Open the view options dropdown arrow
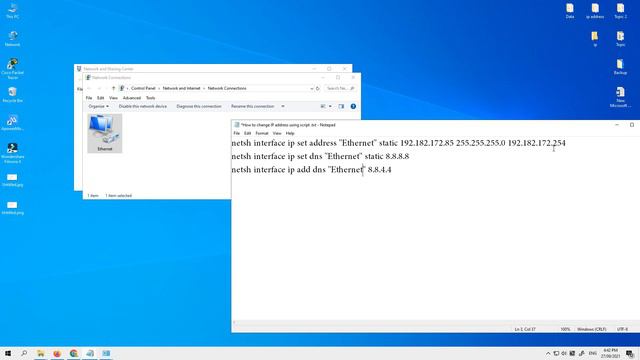 pyautogui.click(x=330, y=107)
